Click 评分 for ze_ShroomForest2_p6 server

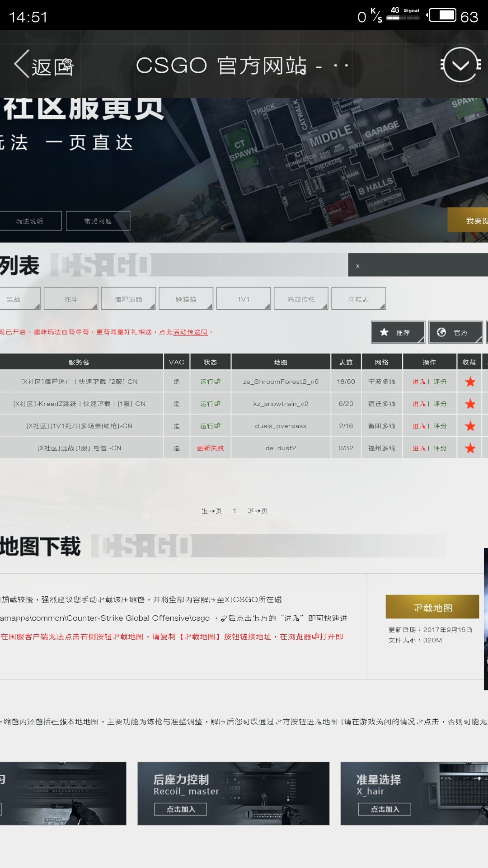pyautogui.click(x=440, y=382)
